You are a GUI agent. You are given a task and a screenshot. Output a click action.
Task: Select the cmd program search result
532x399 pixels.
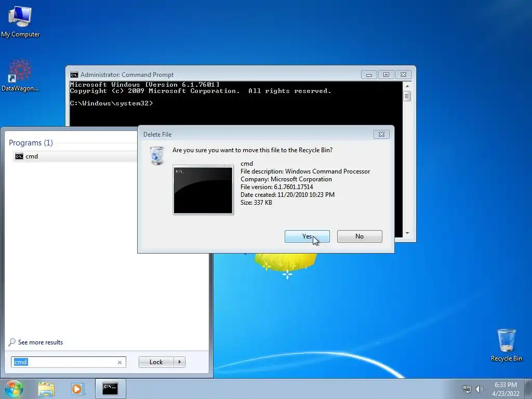(75, 156)
